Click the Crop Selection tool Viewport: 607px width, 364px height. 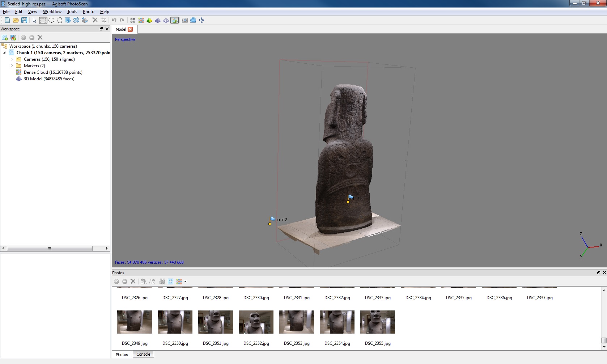tap(103, 20)
